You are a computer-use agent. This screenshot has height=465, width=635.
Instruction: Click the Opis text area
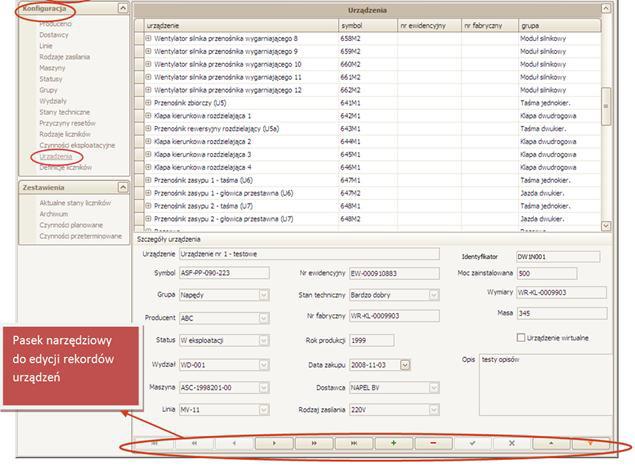coord(546,385)
